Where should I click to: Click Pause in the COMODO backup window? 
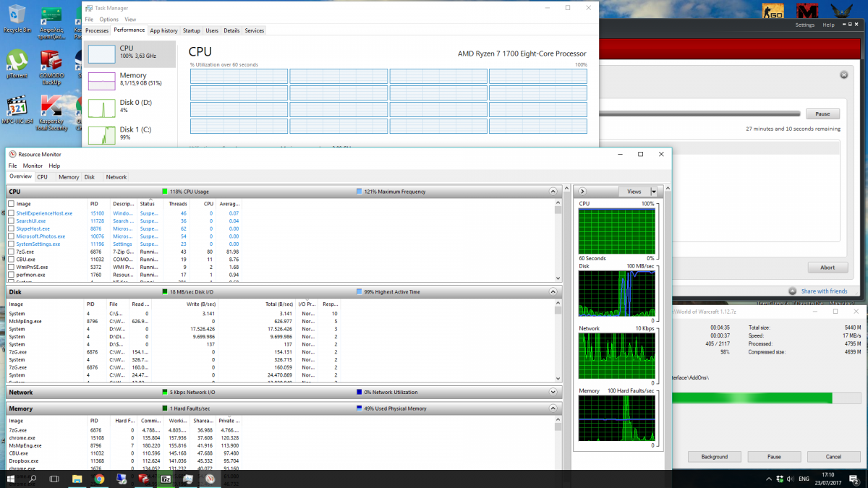822,114
